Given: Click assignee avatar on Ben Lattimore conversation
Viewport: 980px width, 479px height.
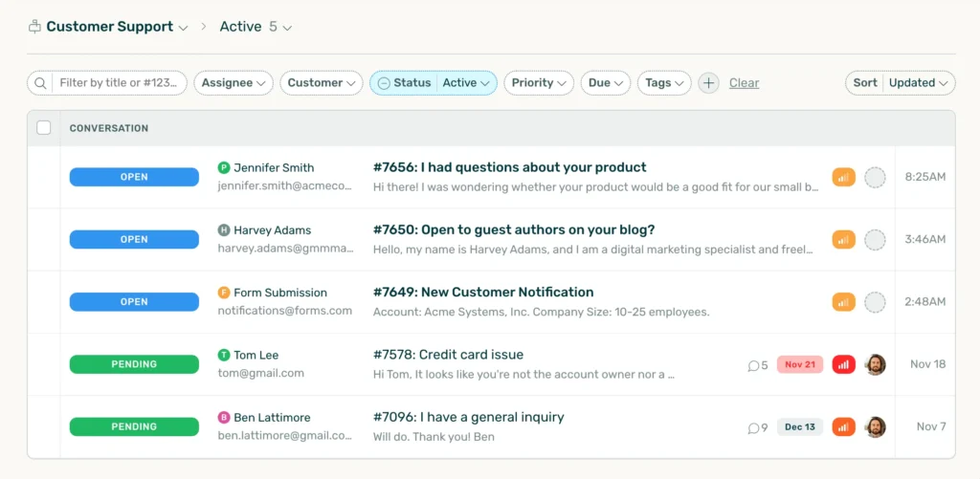Looking at the screenshot, I should point(875,427).
